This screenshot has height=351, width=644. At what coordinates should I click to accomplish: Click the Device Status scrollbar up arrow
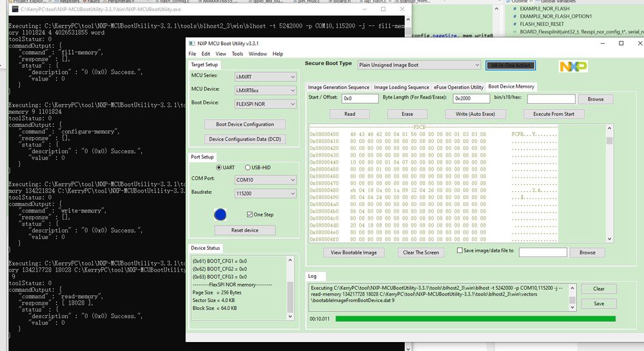click(x=290, y=260)
